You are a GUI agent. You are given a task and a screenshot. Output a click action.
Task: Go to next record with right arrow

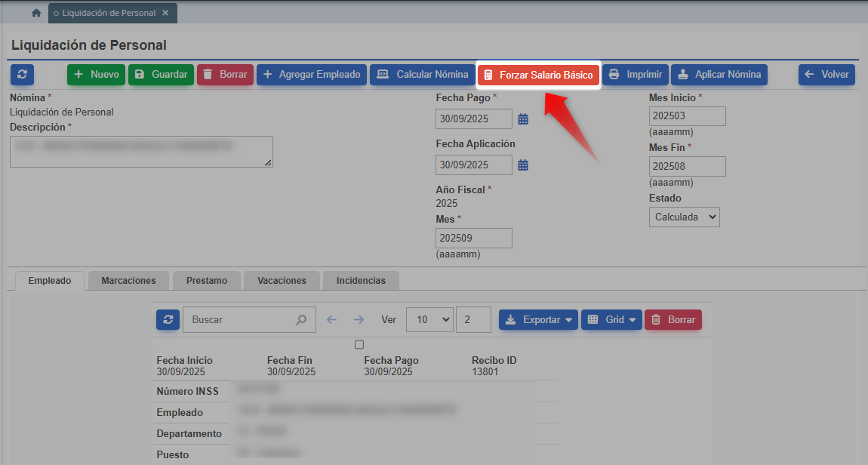359,319
